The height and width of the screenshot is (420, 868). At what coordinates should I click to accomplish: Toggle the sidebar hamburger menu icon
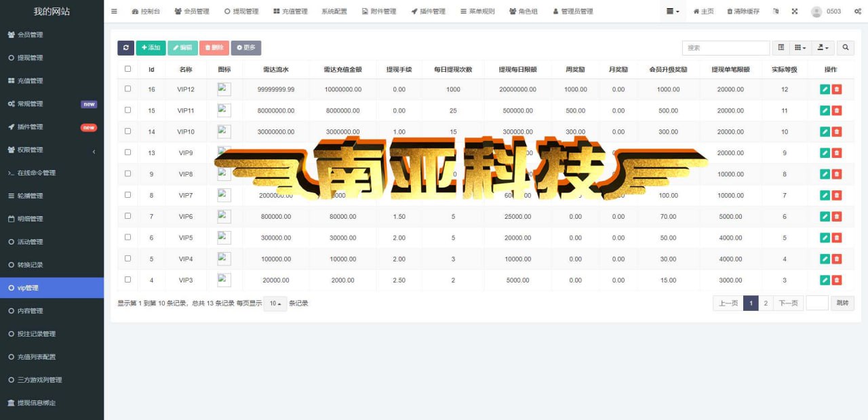click(114, 12)
